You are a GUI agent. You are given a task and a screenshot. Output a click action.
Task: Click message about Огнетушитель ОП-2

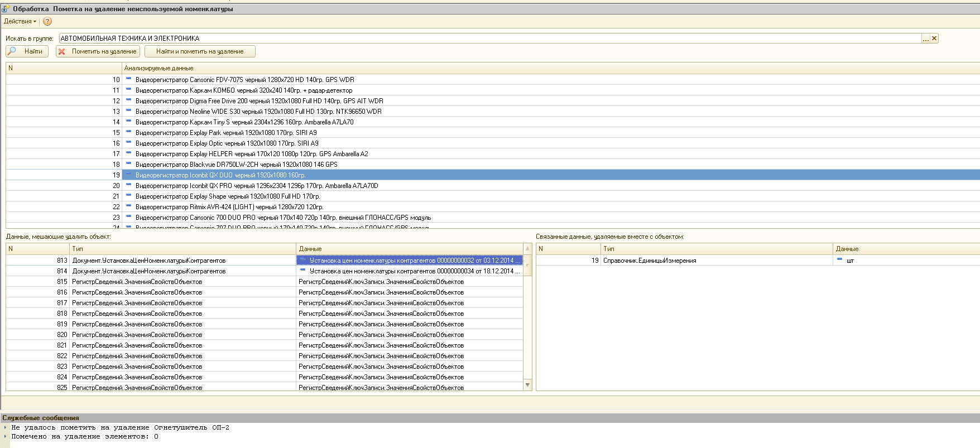click(120, 428)
